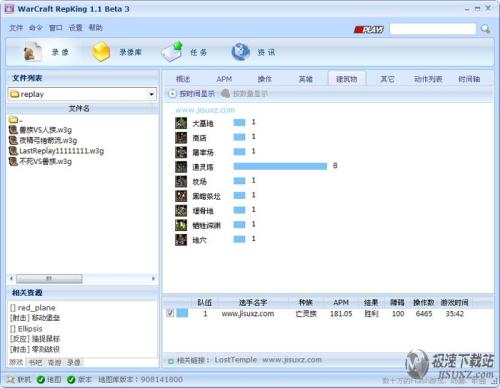Click the 埋骨地 building icon

click(x=181, y=211)
